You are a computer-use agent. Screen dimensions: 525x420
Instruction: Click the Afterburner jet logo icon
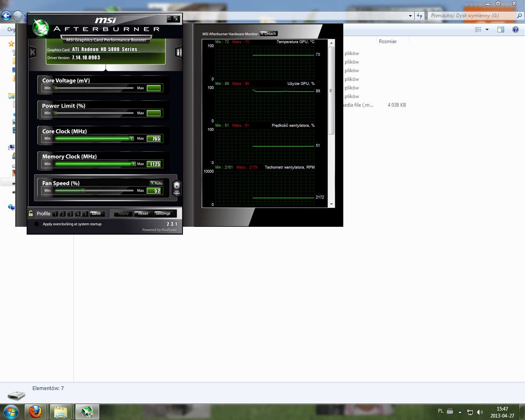[41, 27]
